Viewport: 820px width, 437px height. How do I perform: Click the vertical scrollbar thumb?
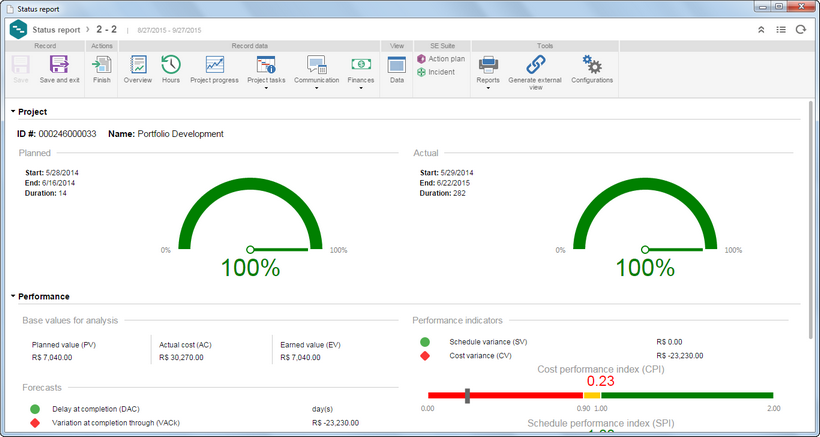(811, 218)
